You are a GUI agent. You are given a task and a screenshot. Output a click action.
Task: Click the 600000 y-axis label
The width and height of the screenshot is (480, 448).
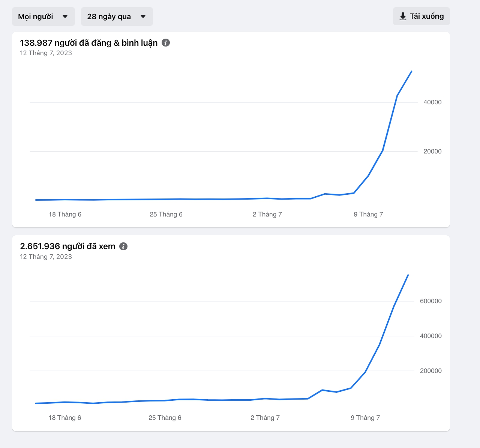pyautogui.click(x=430, y=301)
